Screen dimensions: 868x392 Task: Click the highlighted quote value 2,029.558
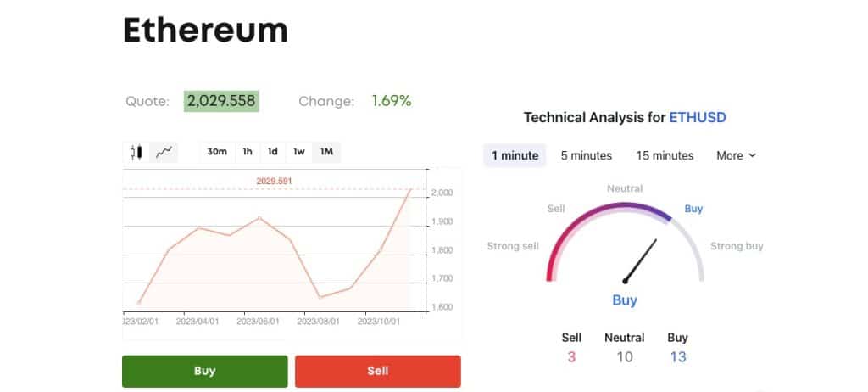click(x=221, y=101)
